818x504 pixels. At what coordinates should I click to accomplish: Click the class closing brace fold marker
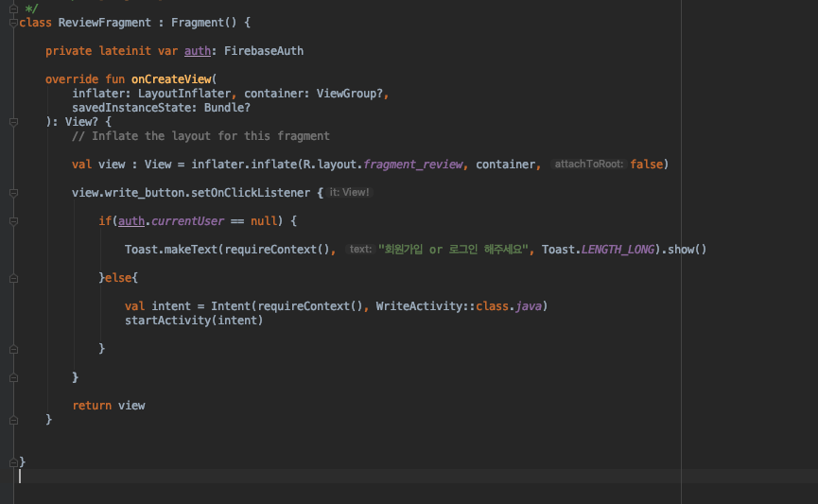coord(13,462)
